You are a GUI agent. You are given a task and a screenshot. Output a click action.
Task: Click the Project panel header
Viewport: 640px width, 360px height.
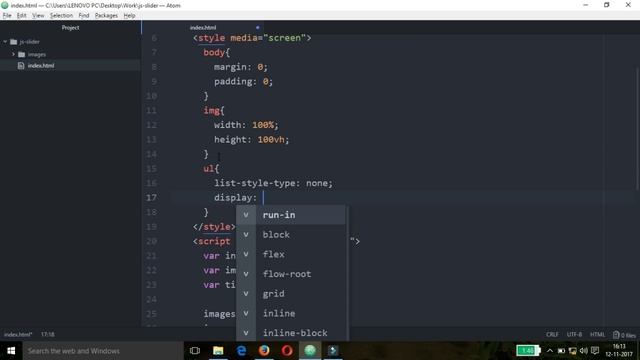[x=70, y=27]
